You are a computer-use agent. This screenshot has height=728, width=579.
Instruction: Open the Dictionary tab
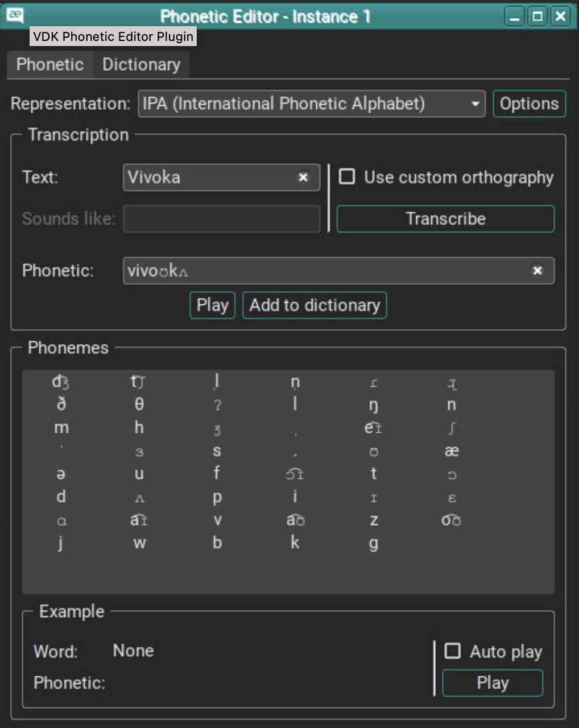pos(141,64)
